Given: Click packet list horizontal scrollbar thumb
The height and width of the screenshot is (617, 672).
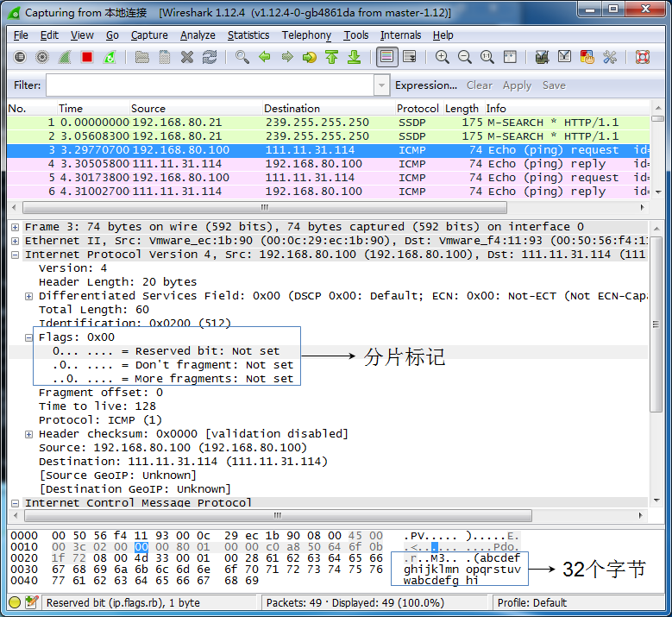Looking at the screenshot, I should click(265, 207).
